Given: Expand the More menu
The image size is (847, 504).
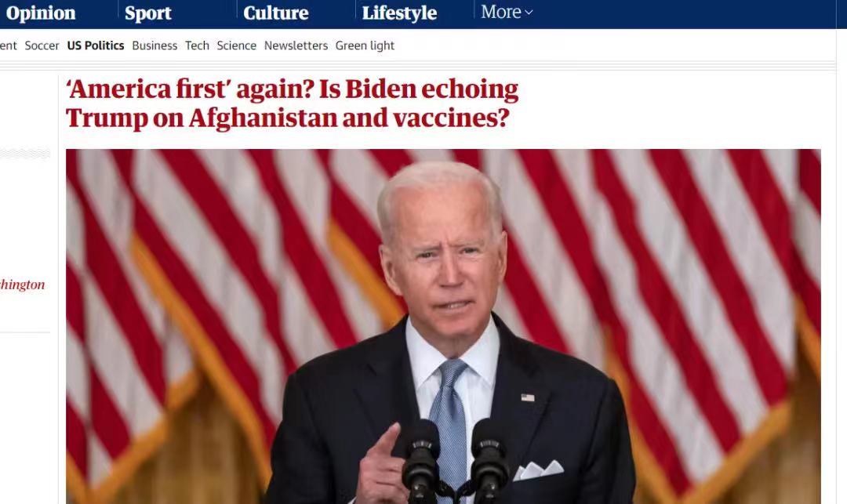Looking at the screenshot, I should tap(506, 12).
